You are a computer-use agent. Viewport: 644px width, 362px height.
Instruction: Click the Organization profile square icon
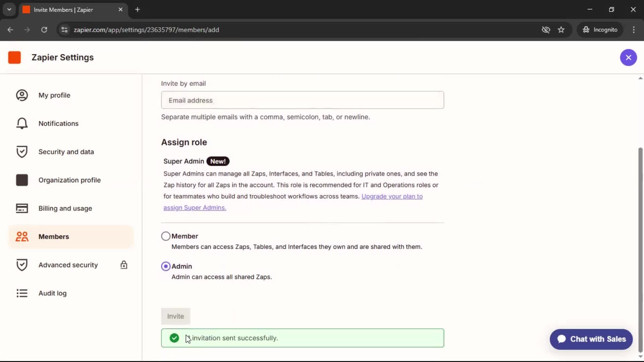(22, 180)
